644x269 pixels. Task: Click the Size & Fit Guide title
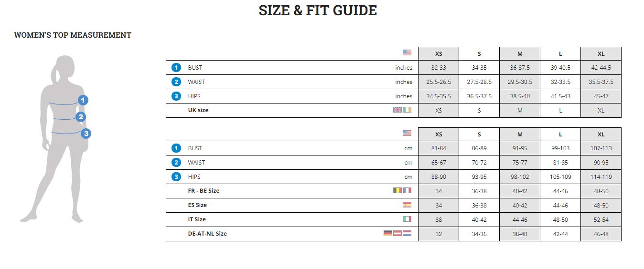pos(318,10)
